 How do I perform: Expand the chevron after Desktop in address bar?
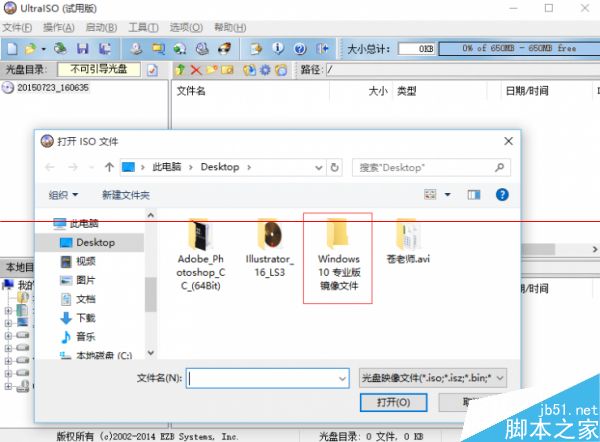pyautogui.click(x=249, y=167)
